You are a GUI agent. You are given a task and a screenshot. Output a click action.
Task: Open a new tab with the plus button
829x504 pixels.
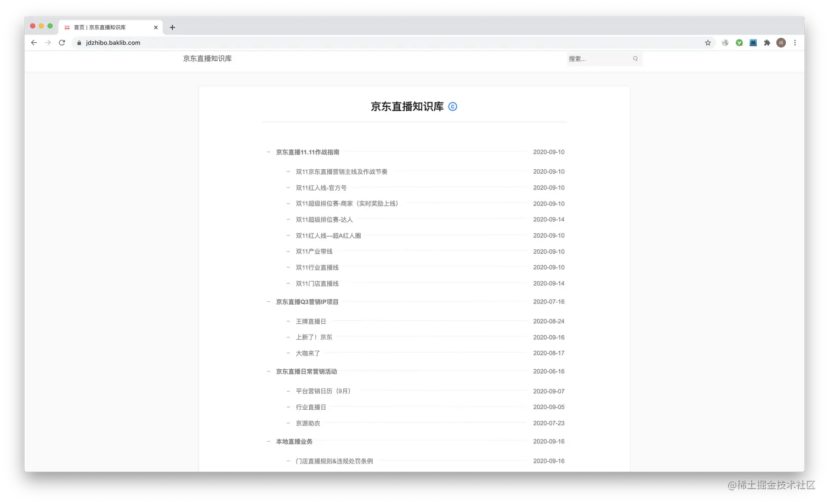[172, 27]
